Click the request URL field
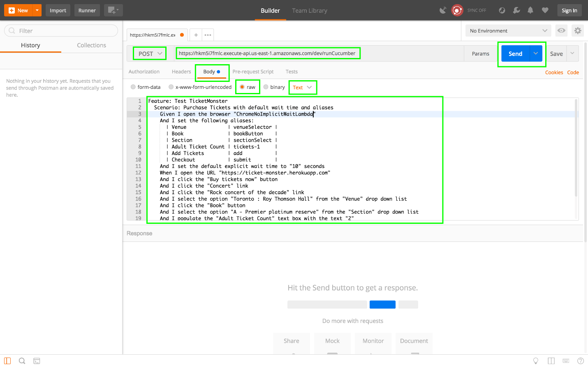The height and width of the screenshot is (367, 588). coord(267,53)
